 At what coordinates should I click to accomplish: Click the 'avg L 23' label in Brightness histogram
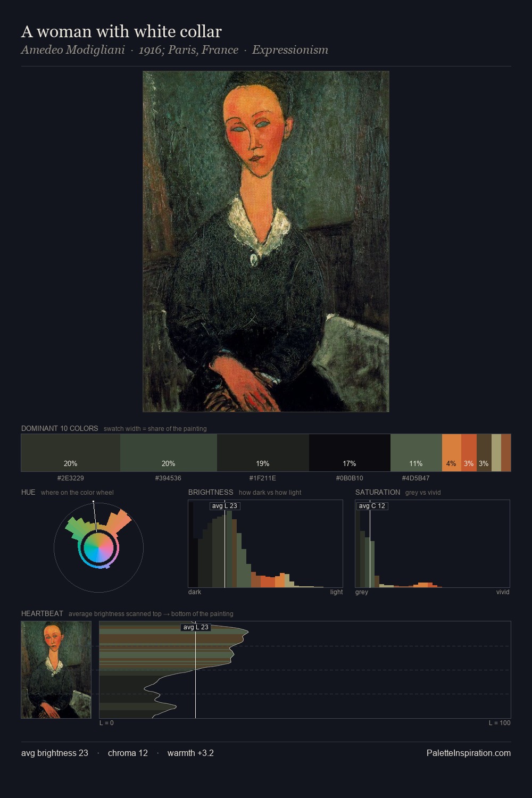click(x=225, y=506)
